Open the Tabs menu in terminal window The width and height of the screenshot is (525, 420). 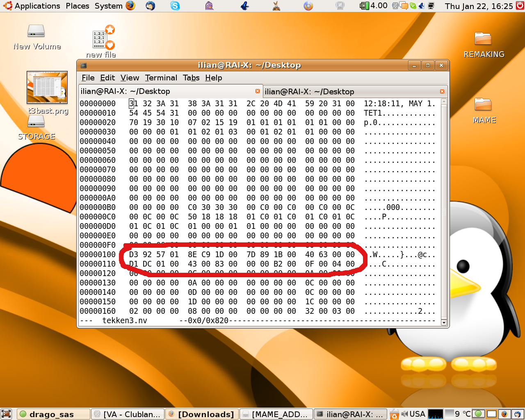click(x=191, y=78)
